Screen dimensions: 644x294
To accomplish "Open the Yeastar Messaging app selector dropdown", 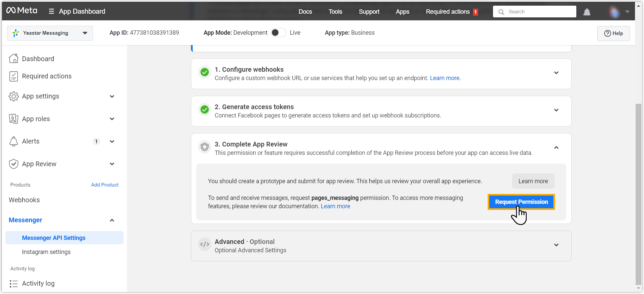I will click(50, 33).
